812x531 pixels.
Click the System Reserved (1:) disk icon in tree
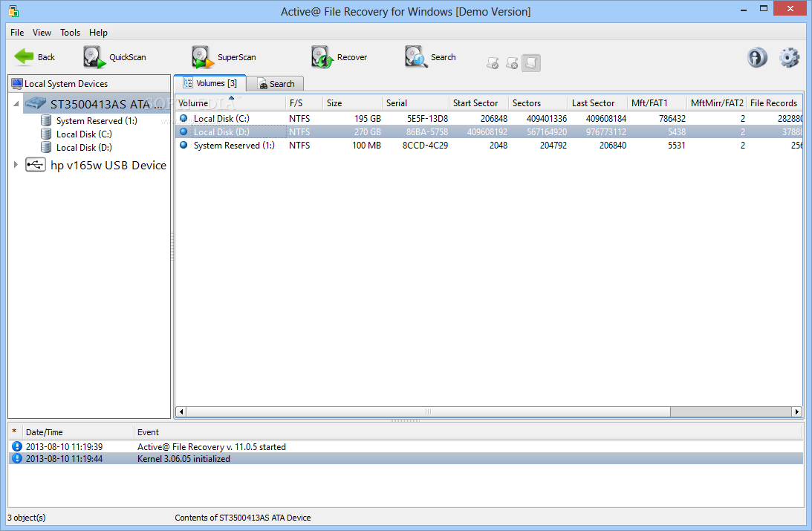[x=46, y=120]
